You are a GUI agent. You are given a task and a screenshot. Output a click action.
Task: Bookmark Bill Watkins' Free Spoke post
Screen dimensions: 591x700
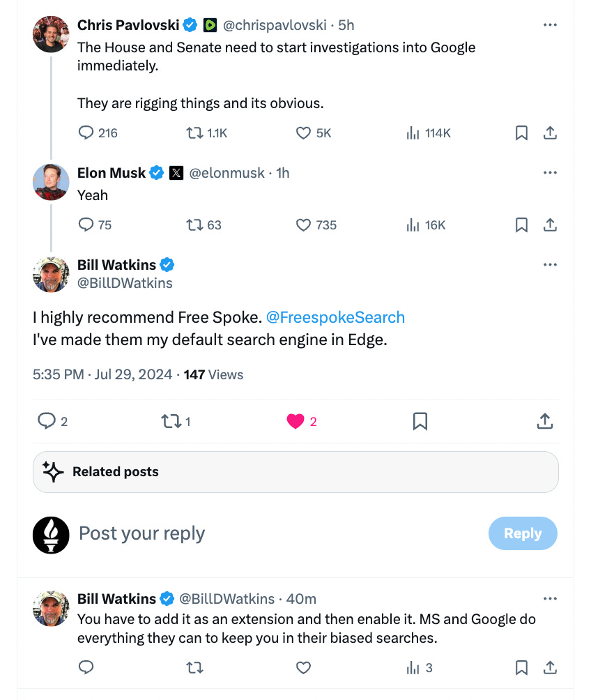click(x=420, y=421)
